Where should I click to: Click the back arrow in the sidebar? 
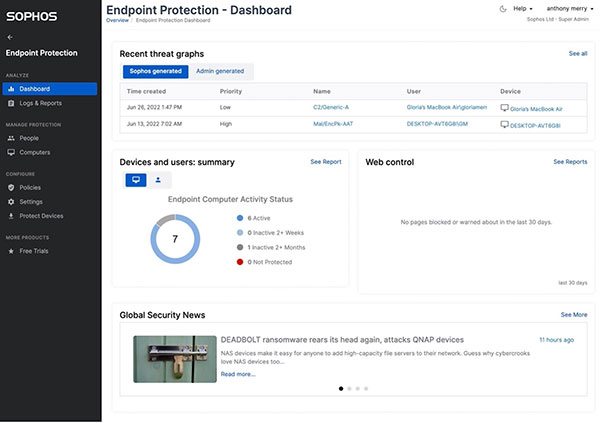tap(10, 37)
